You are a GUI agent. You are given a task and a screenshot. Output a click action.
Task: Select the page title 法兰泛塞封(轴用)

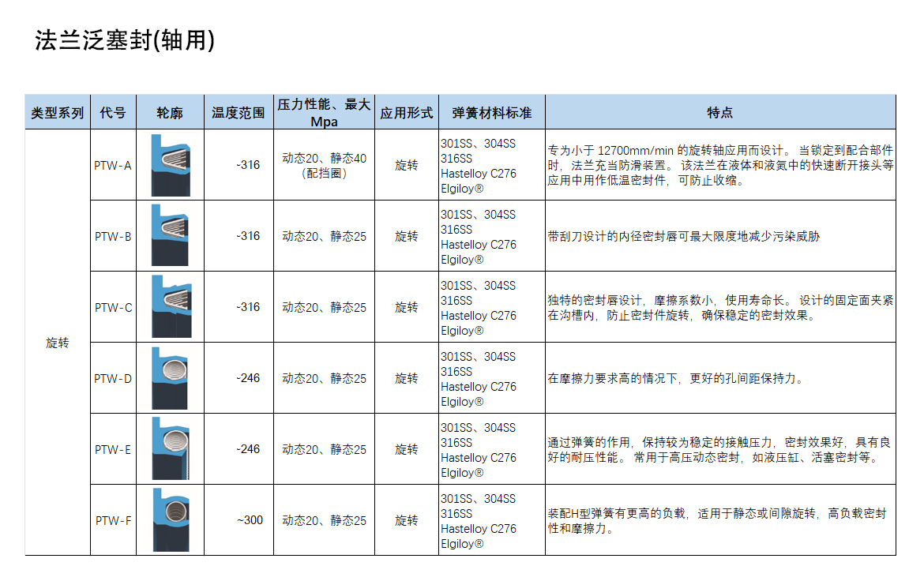124,40
